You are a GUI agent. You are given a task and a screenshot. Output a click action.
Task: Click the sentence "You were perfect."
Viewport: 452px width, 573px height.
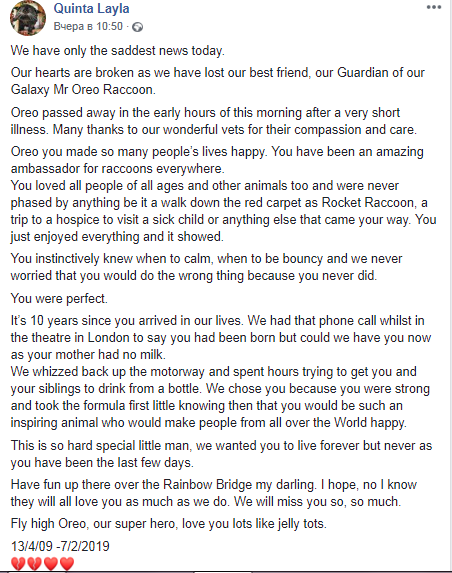[x=59, y=299]
